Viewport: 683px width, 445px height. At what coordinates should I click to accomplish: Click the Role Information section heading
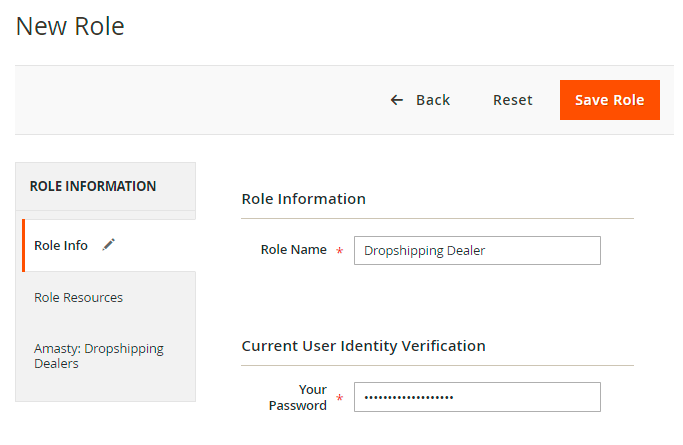pyautogui.click(x=303, y=199)
